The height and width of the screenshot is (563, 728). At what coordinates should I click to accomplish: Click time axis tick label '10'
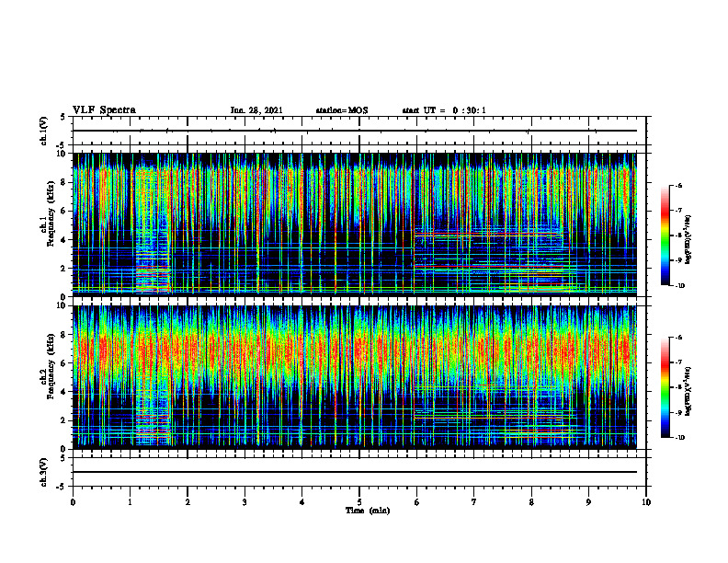point(646,502)
